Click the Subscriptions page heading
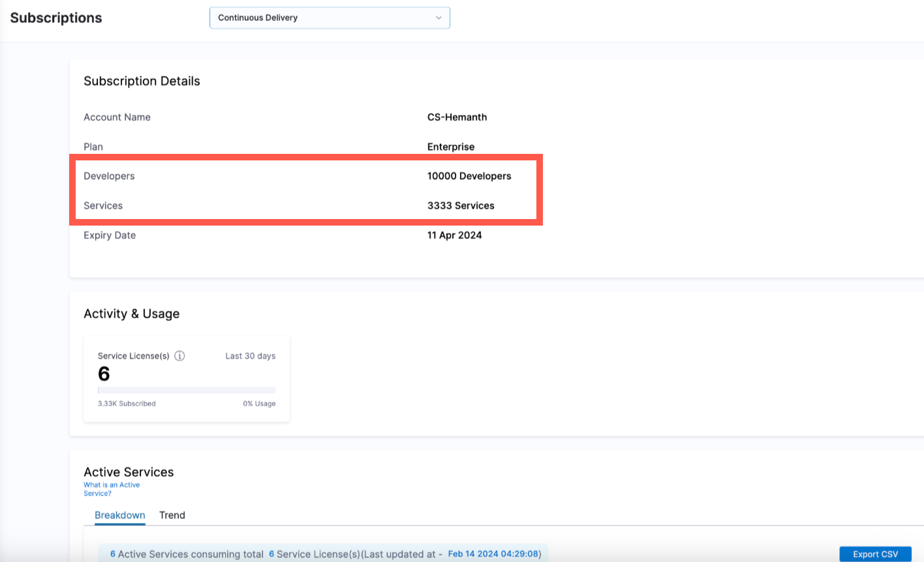Viewport: 924px width, 562px height. [x=56, y=18]
